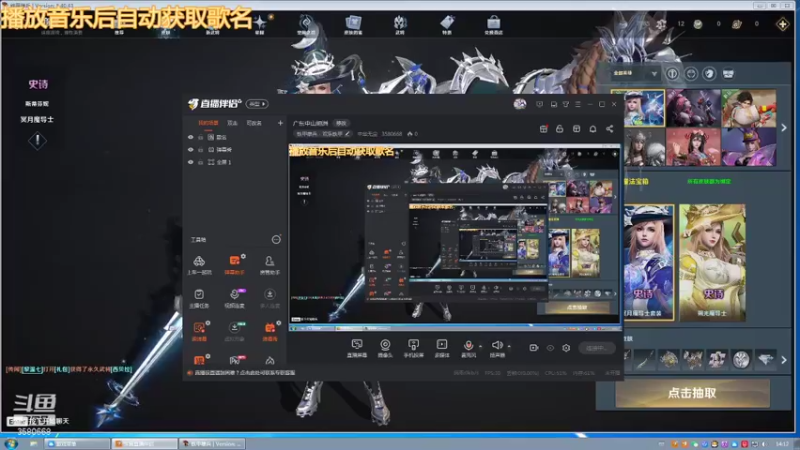Viewport: 800px width, 450px height.
Task: Click the 点击抽取 draw button
Action: tap(692, 393)
